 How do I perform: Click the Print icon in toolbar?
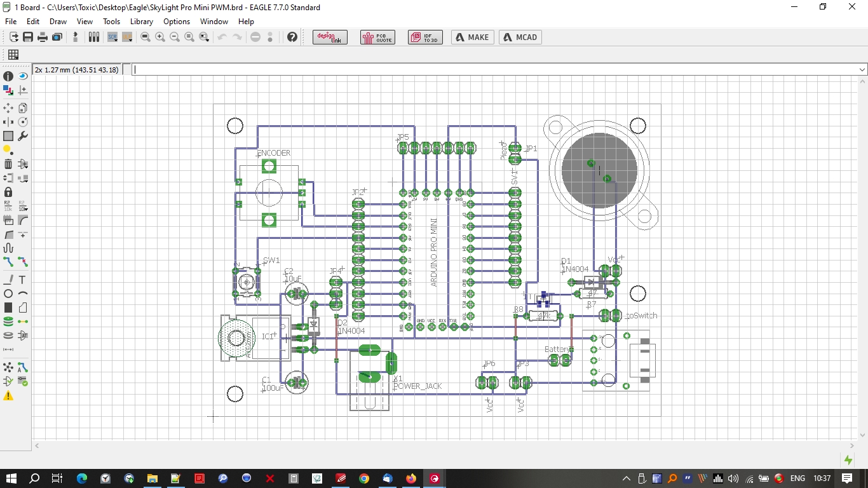[43, 37]
